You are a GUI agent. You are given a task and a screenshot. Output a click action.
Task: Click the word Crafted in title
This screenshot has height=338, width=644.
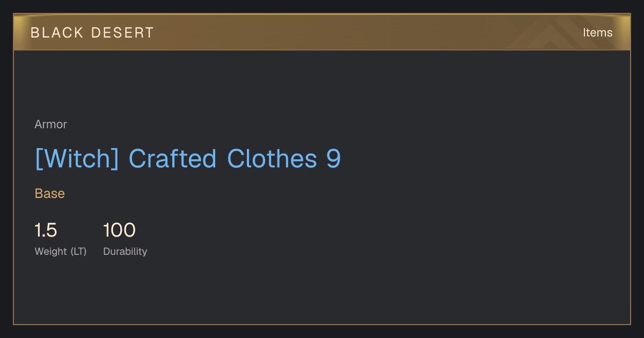pyautogui.click(x=173, y=159)
